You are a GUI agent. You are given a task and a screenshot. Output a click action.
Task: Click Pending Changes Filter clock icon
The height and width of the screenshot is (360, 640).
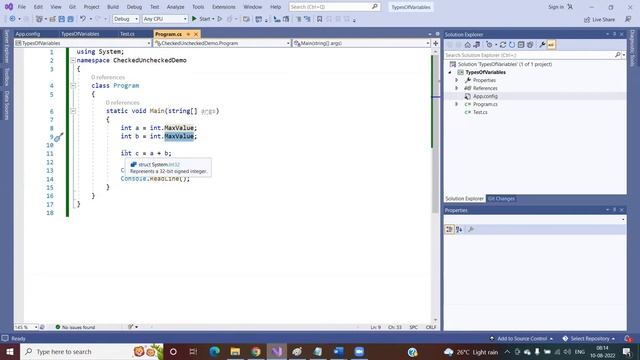tap(489, 45)
